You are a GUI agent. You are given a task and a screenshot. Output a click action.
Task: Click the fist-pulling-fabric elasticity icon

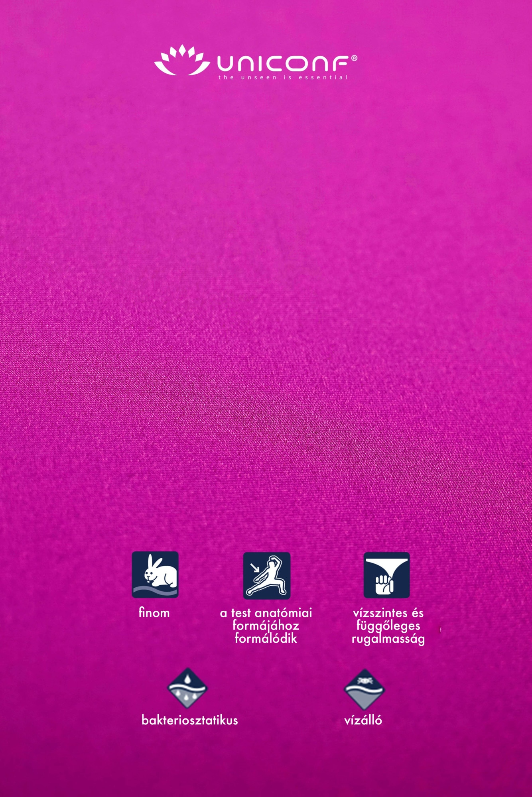coord(386,575)
